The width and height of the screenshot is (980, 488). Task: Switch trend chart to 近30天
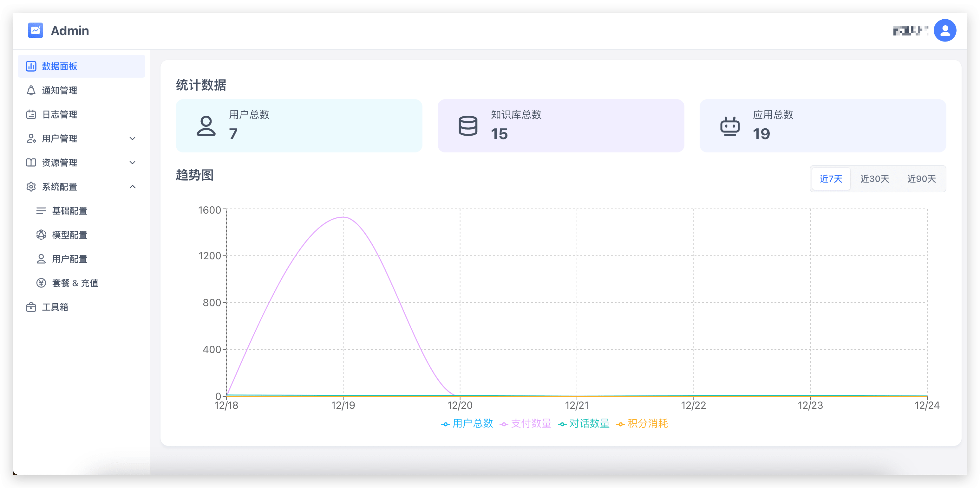point(874,179)
